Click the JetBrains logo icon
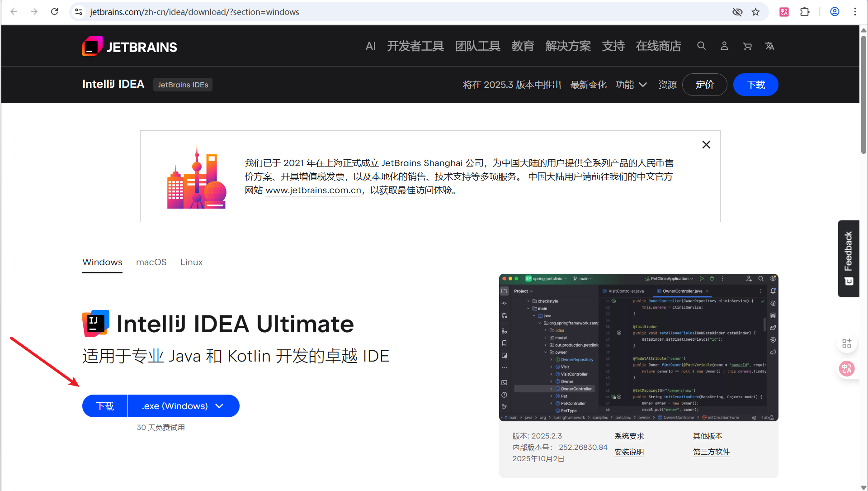868x491 pixels. pyautogui.click(x=93, y=46)
